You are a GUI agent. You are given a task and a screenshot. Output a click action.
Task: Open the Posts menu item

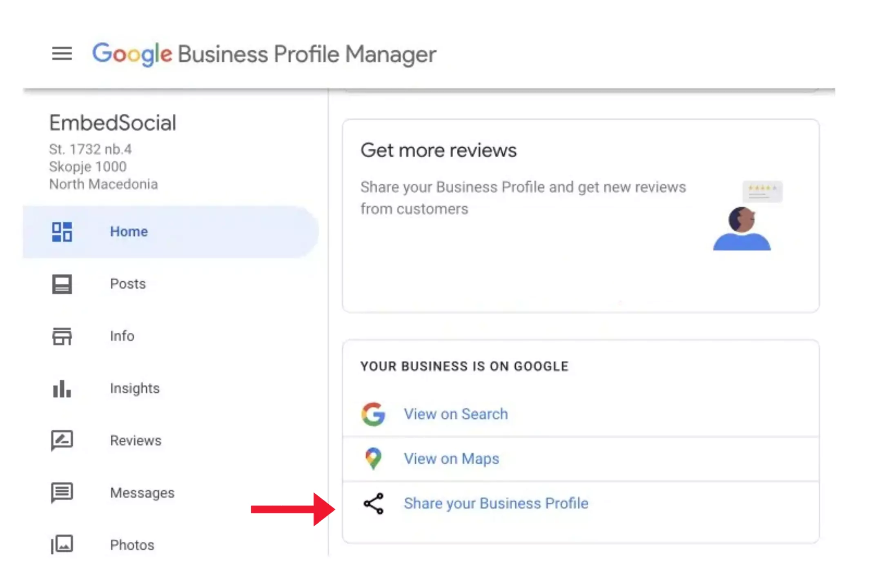point(127,284)
